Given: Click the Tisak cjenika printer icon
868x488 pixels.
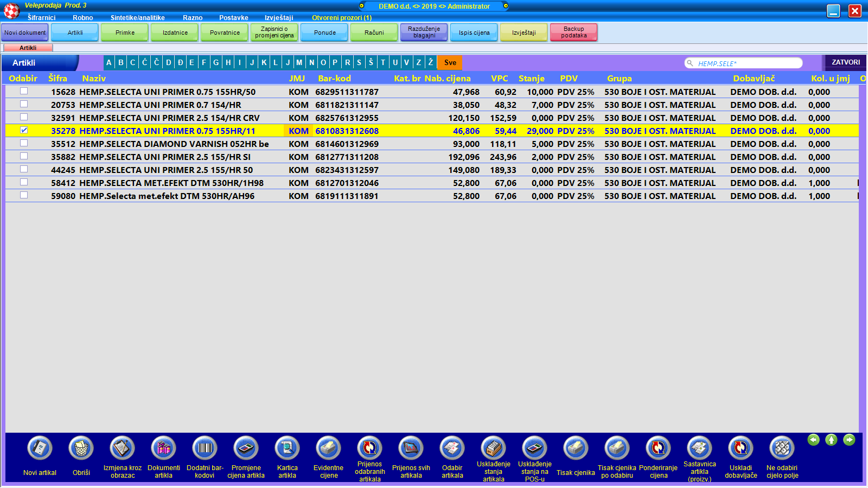Looking at the screenshot, I should pyautogui.click(x=576, y=448).
